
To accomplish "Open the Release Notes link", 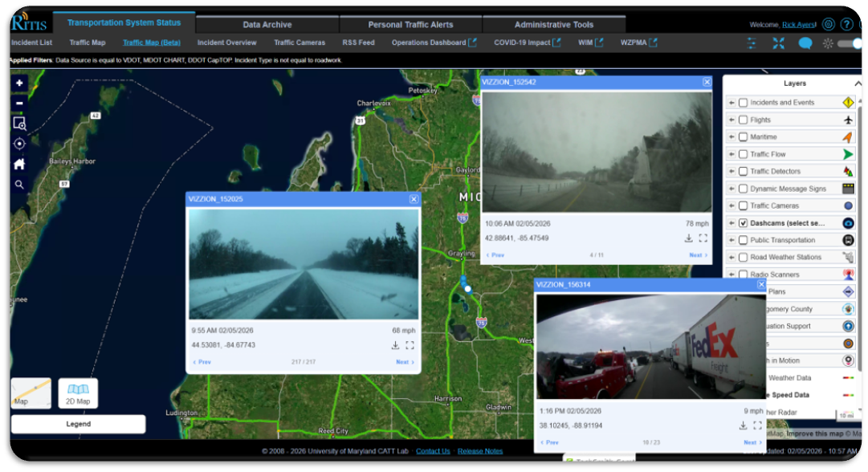I will click(480, 451).
